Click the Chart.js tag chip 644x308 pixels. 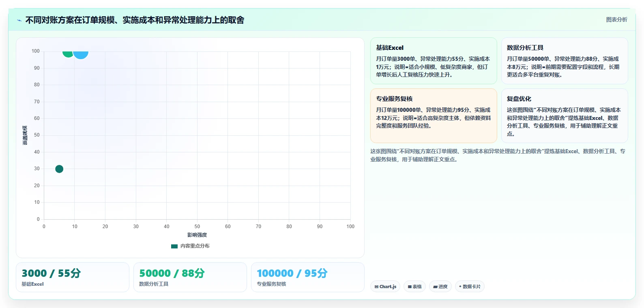point(385,287)
